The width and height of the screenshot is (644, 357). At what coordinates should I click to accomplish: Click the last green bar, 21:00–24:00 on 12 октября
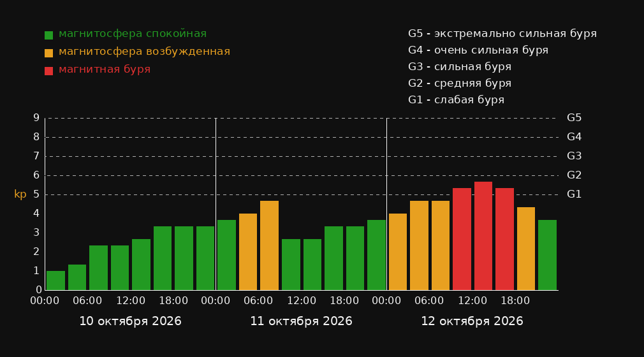(x=548, y=255)
